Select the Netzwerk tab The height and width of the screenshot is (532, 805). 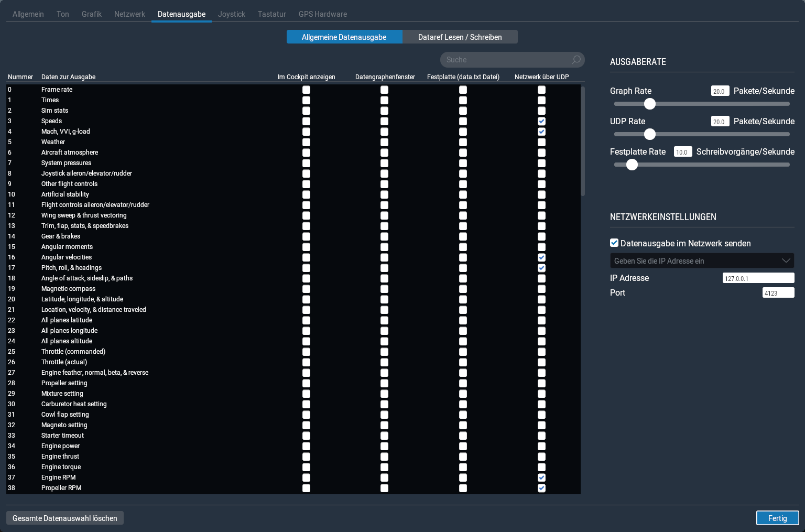tap(129, 14)
